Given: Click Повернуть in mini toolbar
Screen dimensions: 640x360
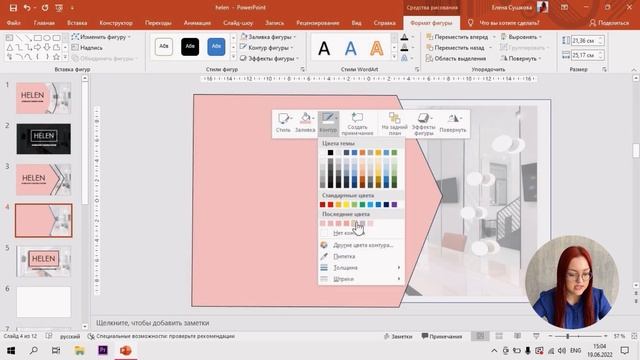Looking at the screenshot, I should coord(453,122).
